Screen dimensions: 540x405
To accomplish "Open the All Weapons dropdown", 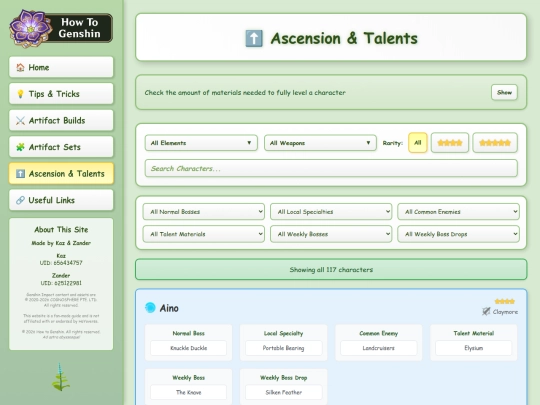I will pos(320,143).
